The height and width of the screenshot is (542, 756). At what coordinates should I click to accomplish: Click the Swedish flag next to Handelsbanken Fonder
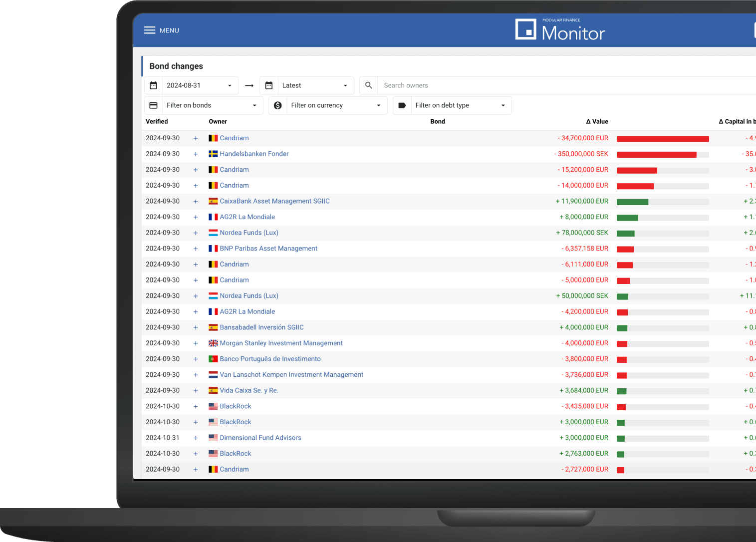213,154
